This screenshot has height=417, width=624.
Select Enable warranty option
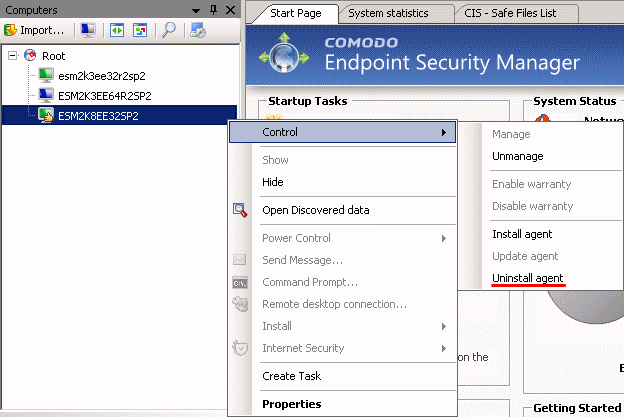pyautogui.click(x=532, y=184)
